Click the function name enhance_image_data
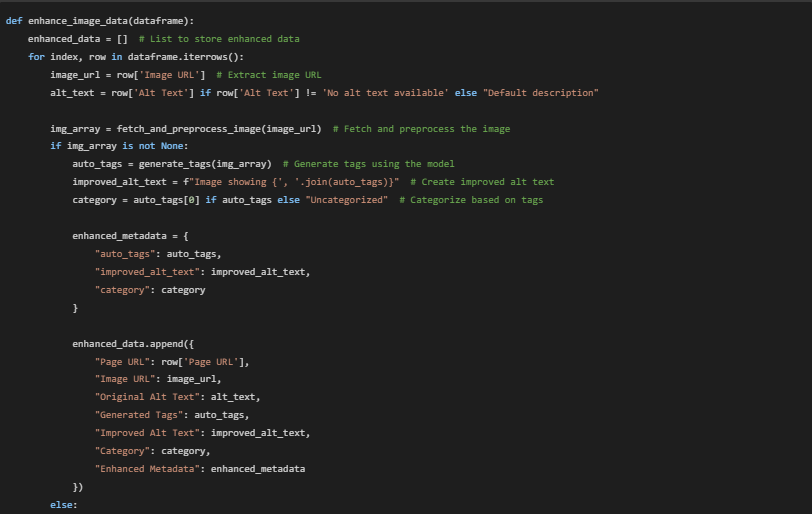The image size is (812, 514). pyautogui.click(x=78, y=21)
